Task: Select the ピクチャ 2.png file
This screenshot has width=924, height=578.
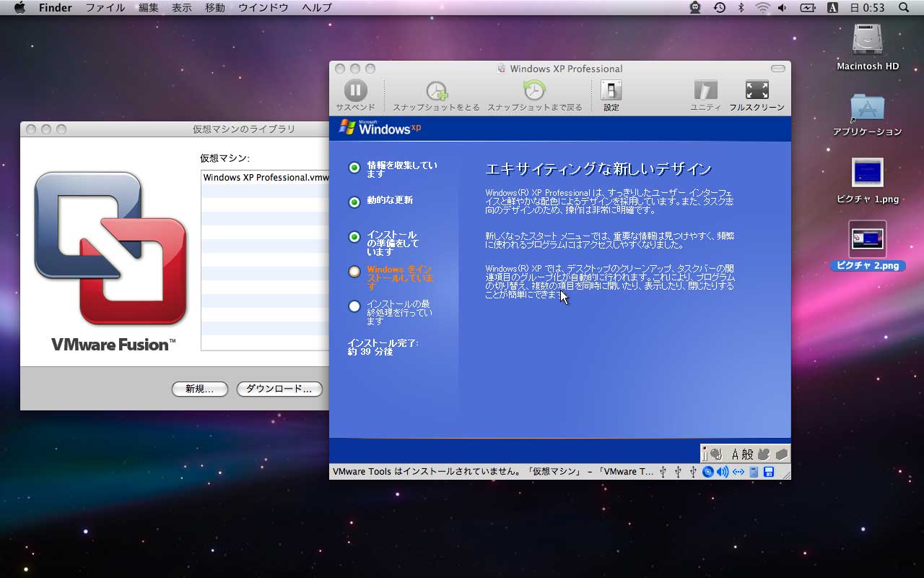Action: pos(868,239)
